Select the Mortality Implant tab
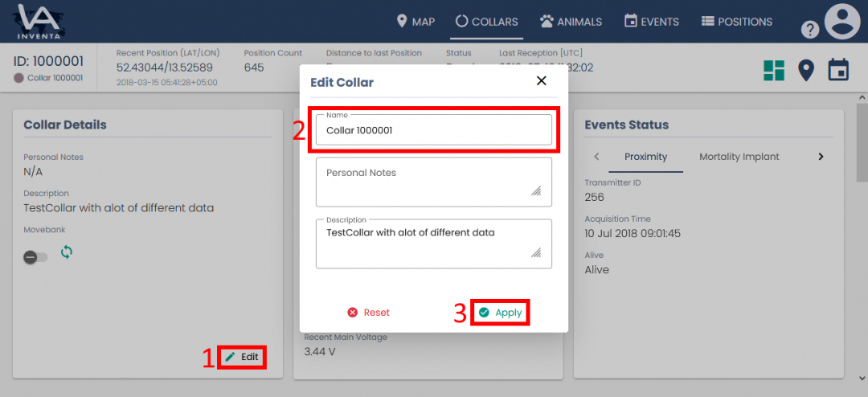 pos(739,157)
